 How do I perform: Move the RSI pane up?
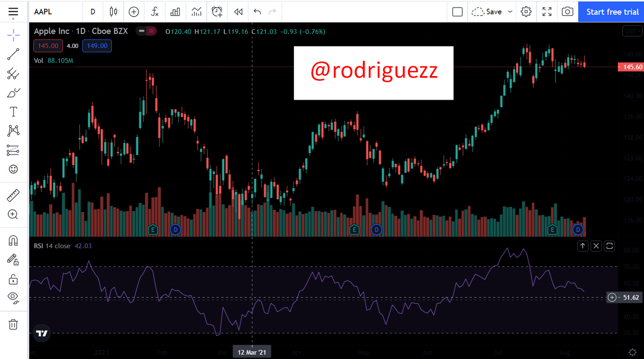click(583, 246)
